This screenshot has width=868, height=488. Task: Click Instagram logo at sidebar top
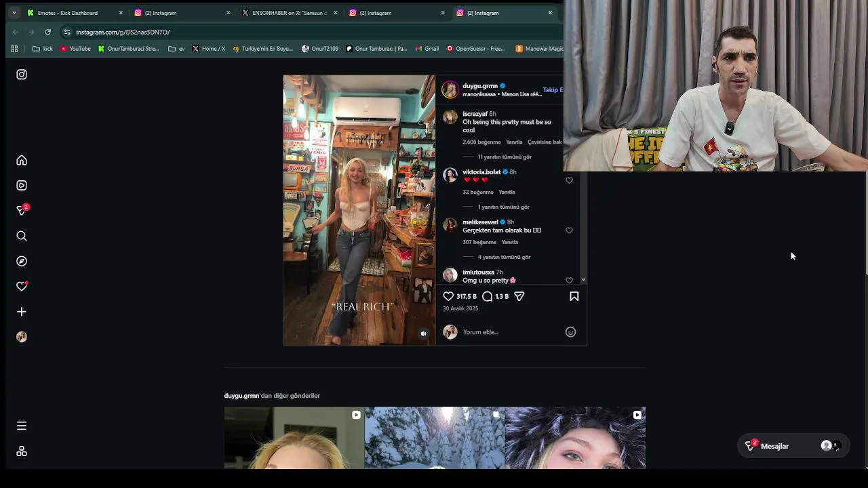(x=22, y=75)
